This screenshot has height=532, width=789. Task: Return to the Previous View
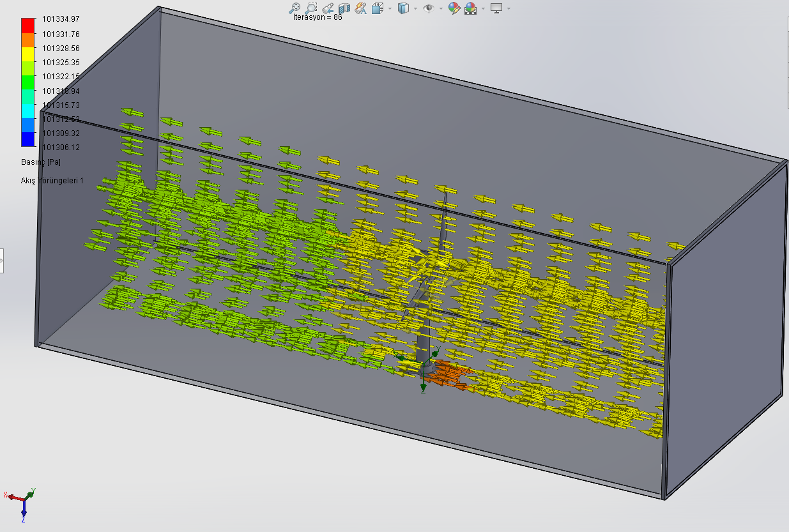pyautogui.click(x=328, y=8)
